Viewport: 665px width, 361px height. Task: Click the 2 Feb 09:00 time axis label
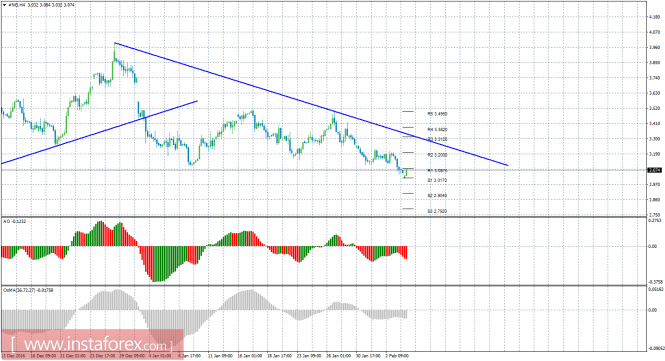398,356
